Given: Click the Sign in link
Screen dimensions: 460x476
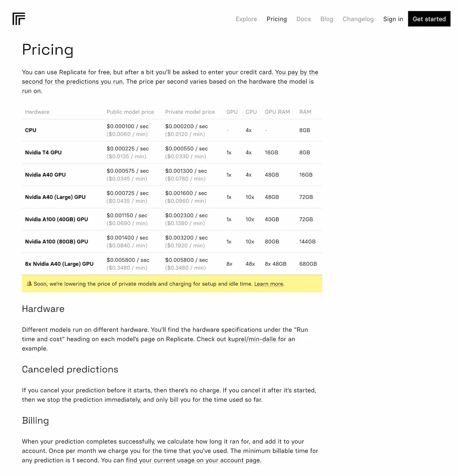Looking at the screenshot, I should coord(393,19).
